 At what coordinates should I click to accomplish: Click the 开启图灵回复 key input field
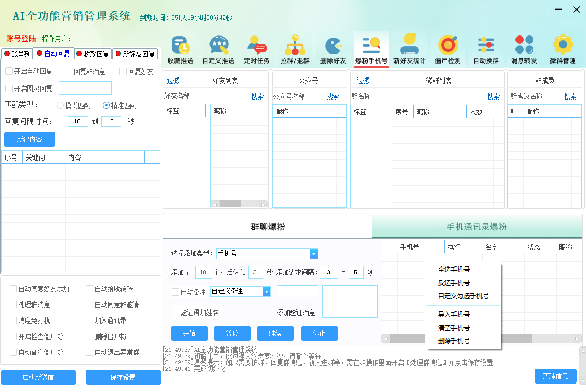pyautogui.click(x=85, y=88)
